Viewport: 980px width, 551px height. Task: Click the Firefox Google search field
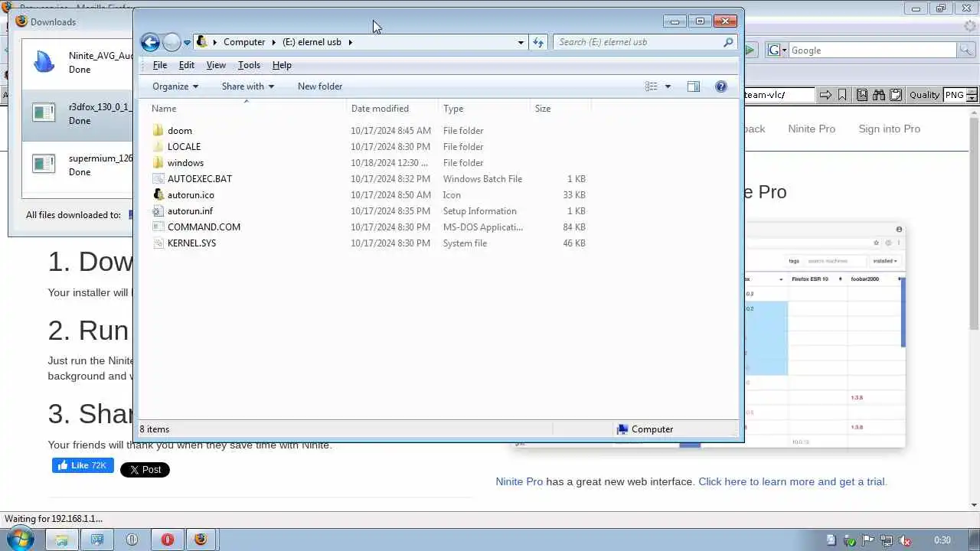(872, 51)
